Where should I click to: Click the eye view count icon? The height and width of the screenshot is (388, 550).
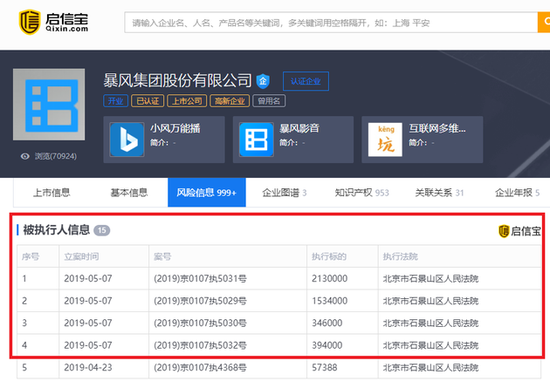[x=25, y=156]
